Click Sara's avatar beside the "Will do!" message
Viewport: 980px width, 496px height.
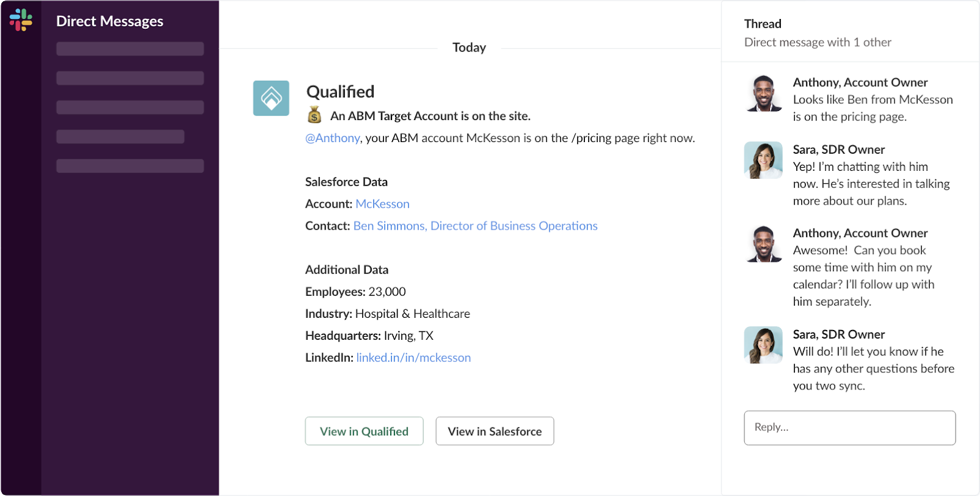click(763, 345)
